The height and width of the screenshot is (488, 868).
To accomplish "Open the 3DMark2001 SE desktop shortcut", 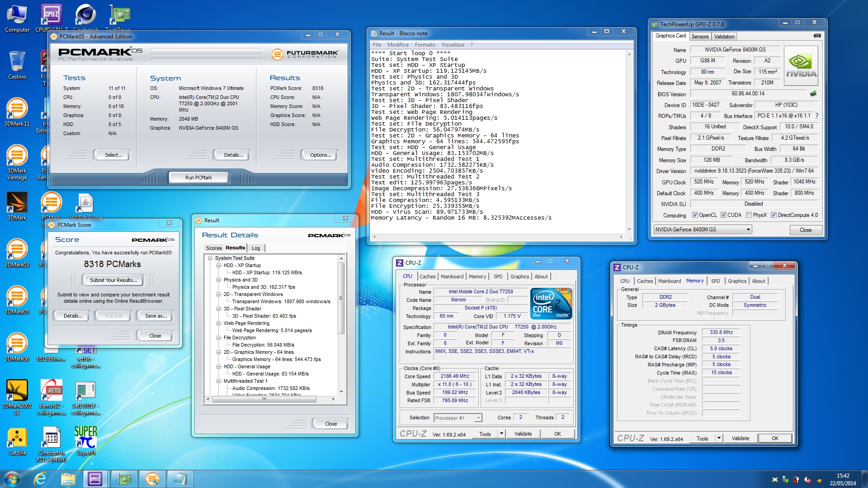I will point(17,398).
